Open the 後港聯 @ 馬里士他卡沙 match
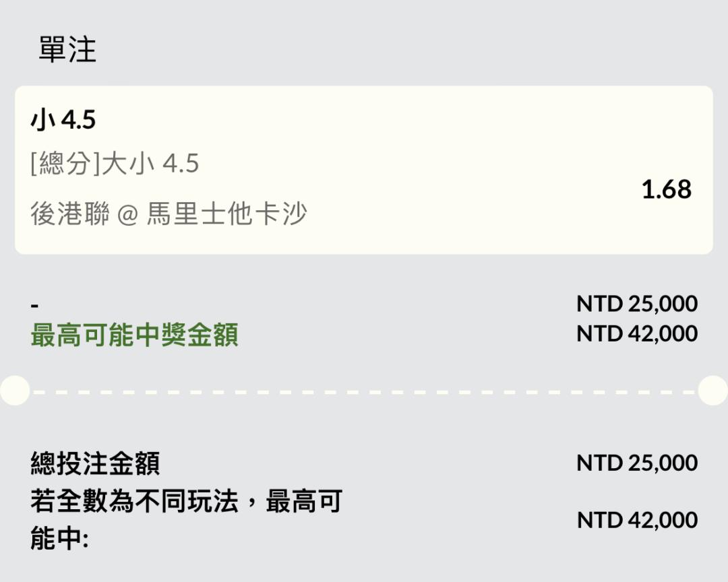Image resolution: width=728 pixels, height=582 pixels. point(169,214)
